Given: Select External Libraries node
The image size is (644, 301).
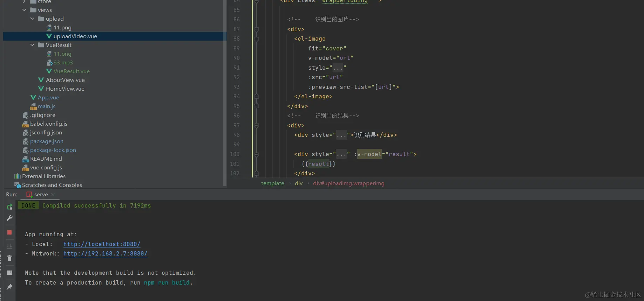Looking at the screenshot, I should click(x=44, y=176).
